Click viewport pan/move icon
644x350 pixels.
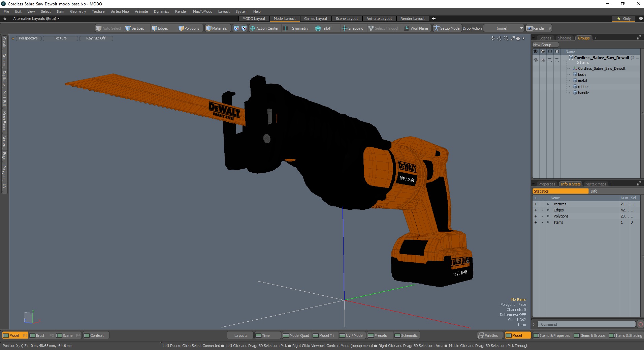[492, 38]
